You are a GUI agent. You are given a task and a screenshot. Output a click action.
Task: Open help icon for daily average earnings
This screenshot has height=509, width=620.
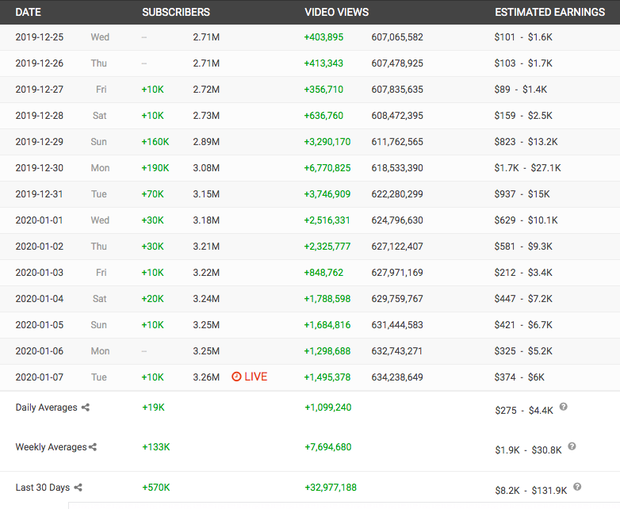pos(564,407)
